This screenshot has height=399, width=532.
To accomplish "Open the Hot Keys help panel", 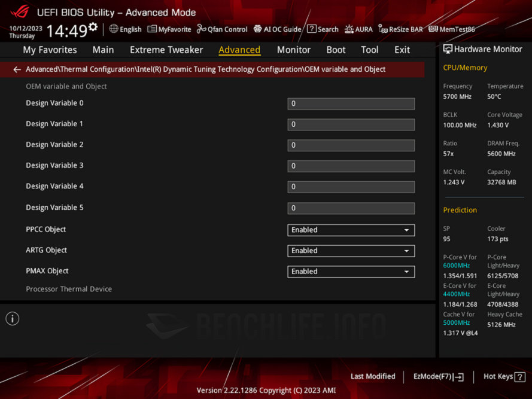I will 503,376.
